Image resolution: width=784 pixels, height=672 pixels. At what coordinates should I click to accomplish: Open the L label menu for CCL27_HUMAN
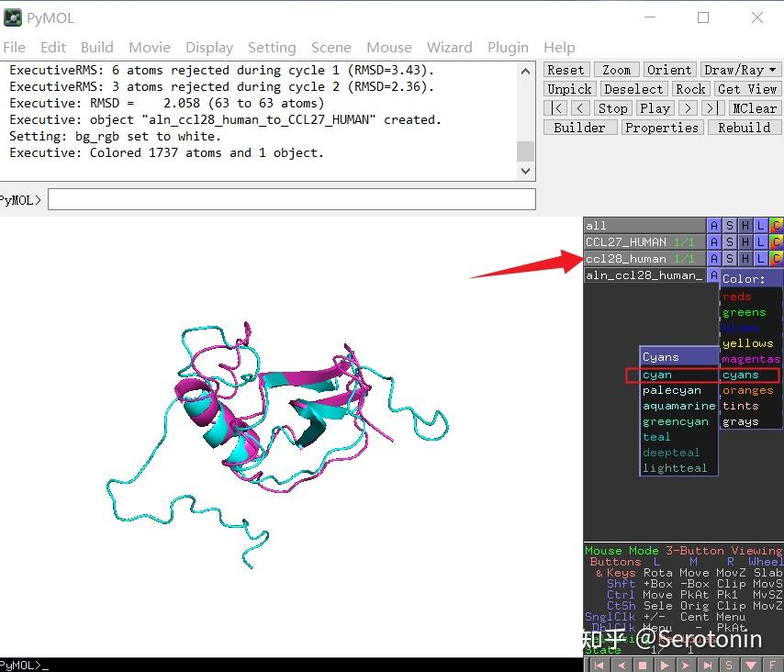[x=760, y=242]
